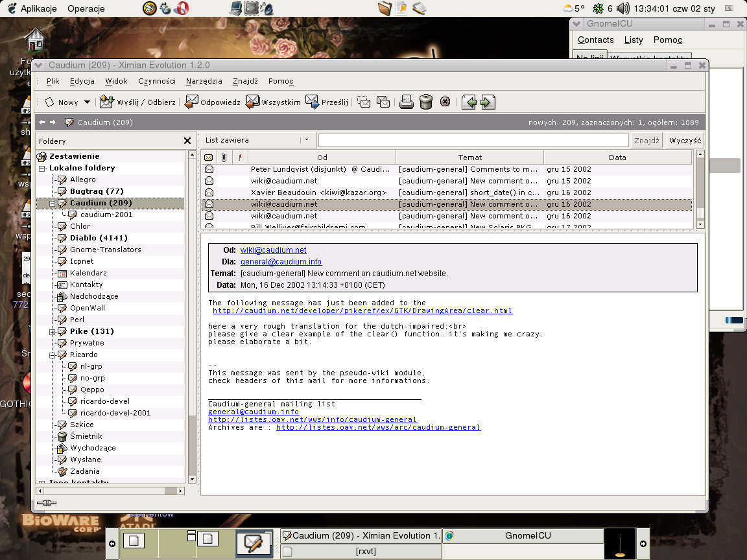
Task: Open the Aplikacje panel menu
Action: (39, 8)
